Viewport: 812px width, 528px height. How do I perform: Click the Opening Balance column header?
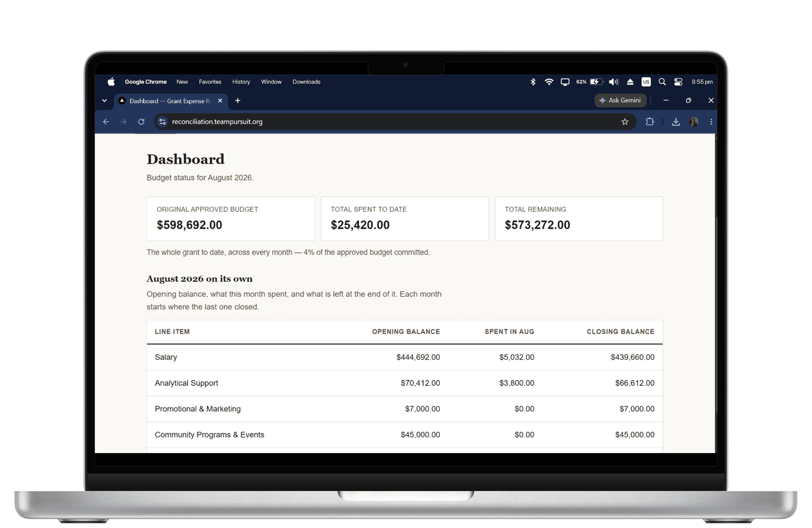point(406,332)
